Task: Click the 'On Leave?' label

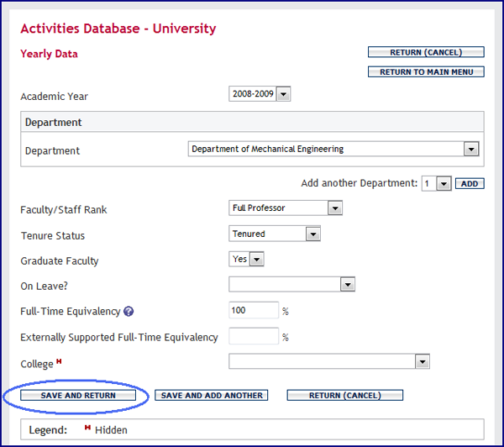Action: [x=45, y=286]
